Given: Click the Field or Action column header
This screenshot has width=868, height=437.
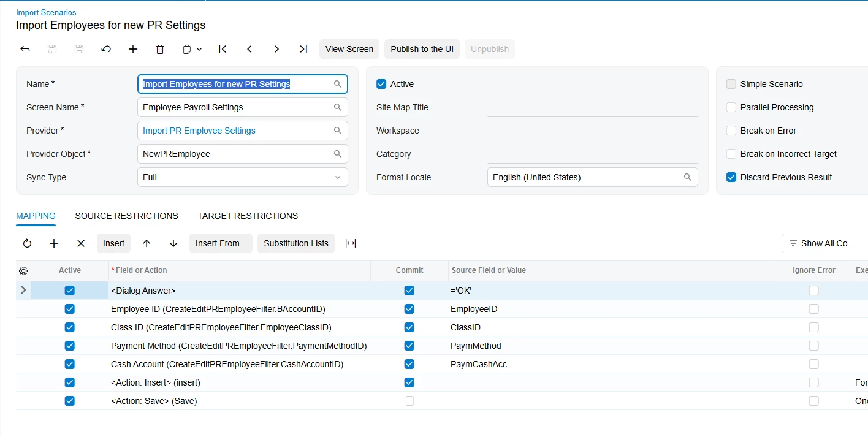Looking at the screenshot, I should point(239,270).
